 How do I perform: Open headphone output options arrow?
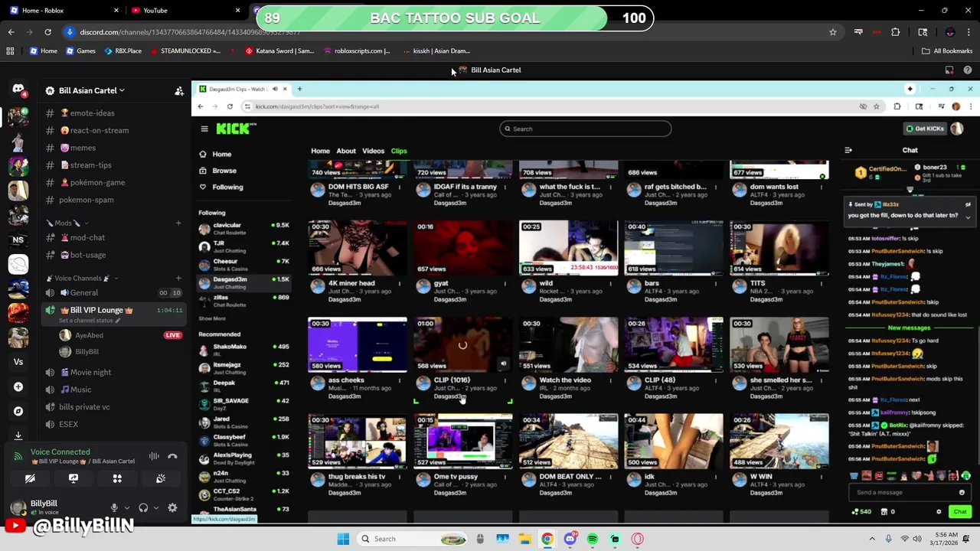pos(155,507)
